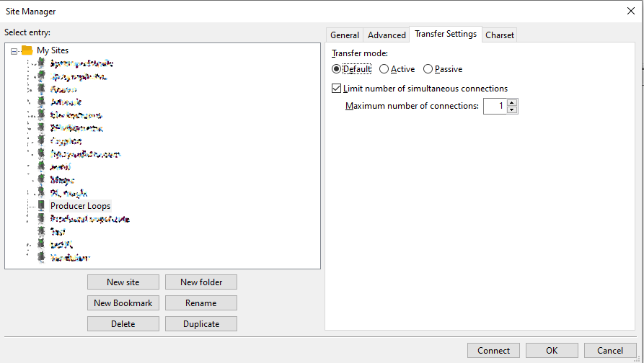Create a new folder with New folder
Viewport: 644px width, 363px height.
pos(201,282)
